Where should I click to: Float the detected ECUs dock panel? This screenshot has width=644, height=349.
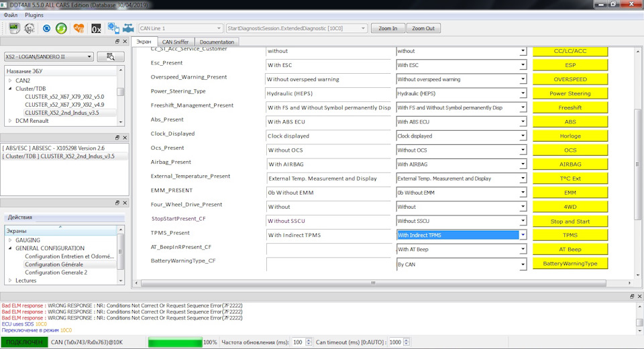pyautogui.click(x=117, y=138)
